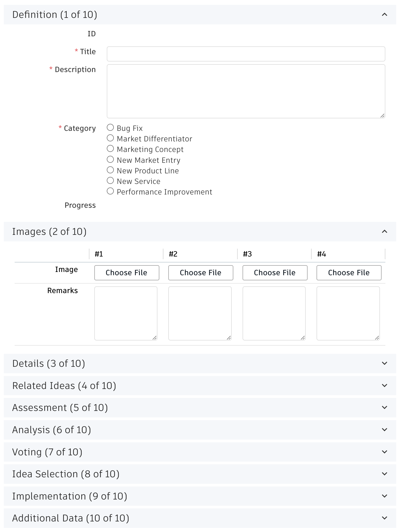Choose File for image #1
Viewport: 400px width, 532px height.
(x=127, y=273)
